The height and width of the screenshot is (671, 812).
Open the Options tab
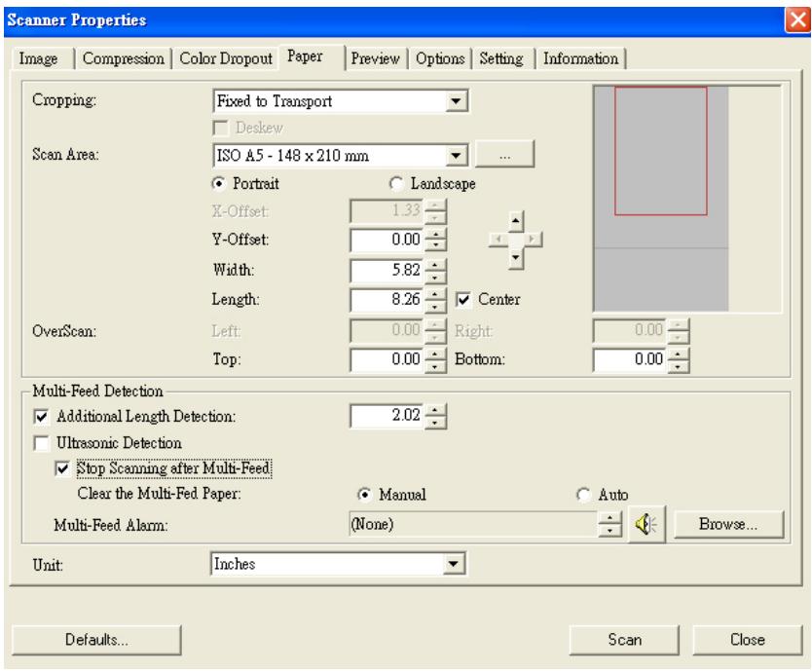(x=440, y=58)
